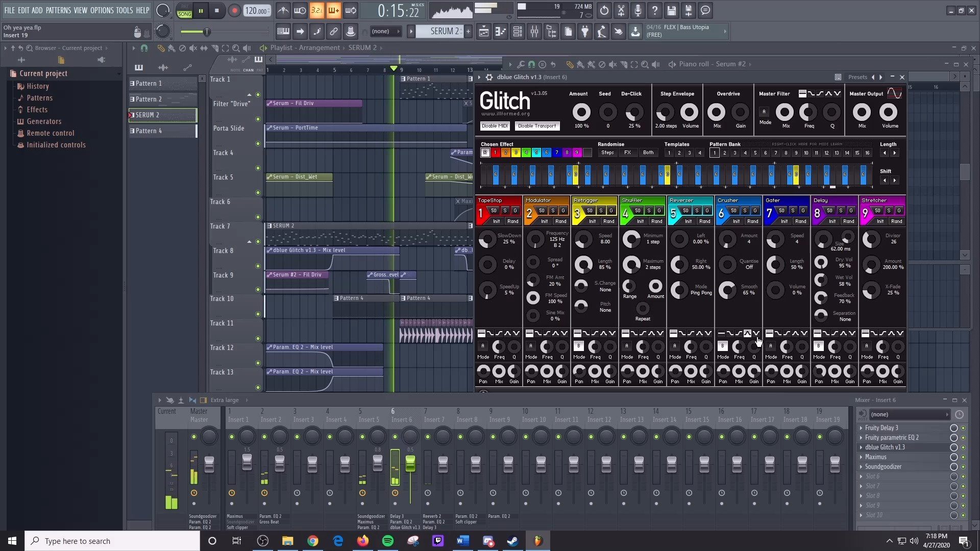Select template 3 in Glitch
The height and width of the screenshot is (551, 980).
(x=690, y=153)
